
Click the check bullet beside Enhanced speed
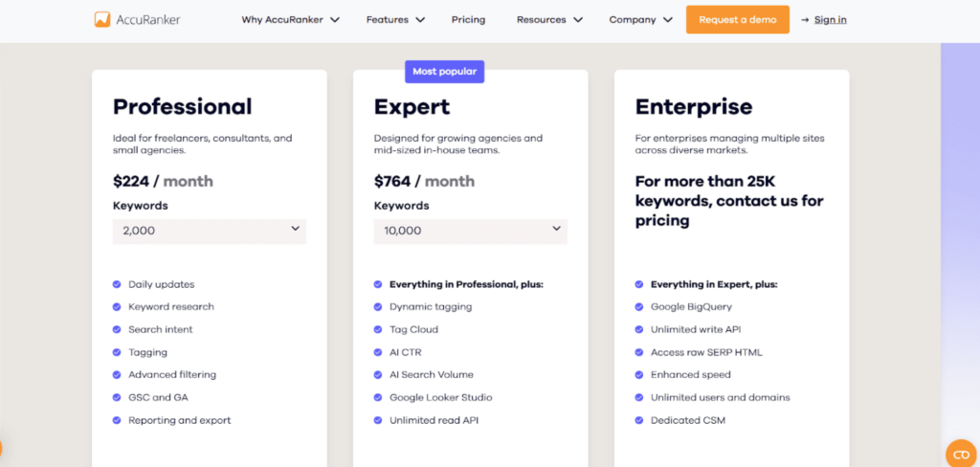639,375
